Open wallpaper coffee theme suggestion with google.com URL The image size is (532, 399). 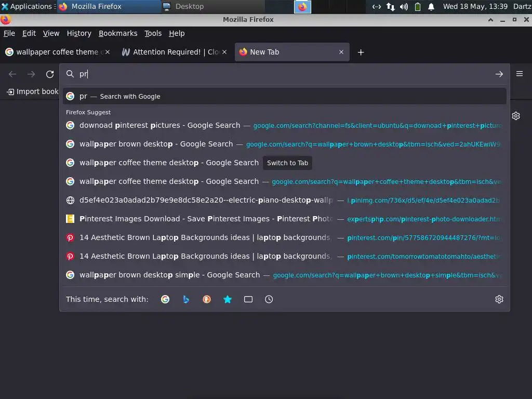[x=284, y=181]
